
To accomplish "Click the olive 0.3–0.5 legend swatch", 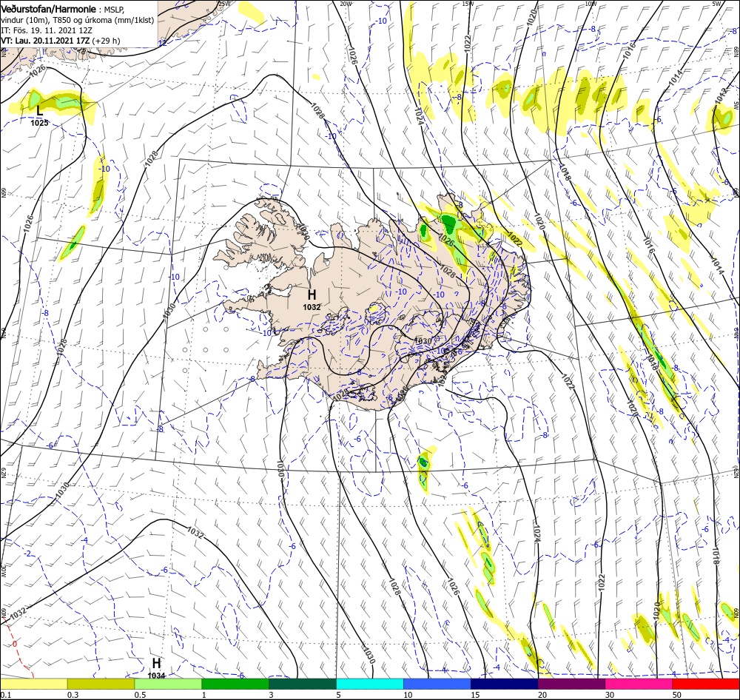I will 101,684.
